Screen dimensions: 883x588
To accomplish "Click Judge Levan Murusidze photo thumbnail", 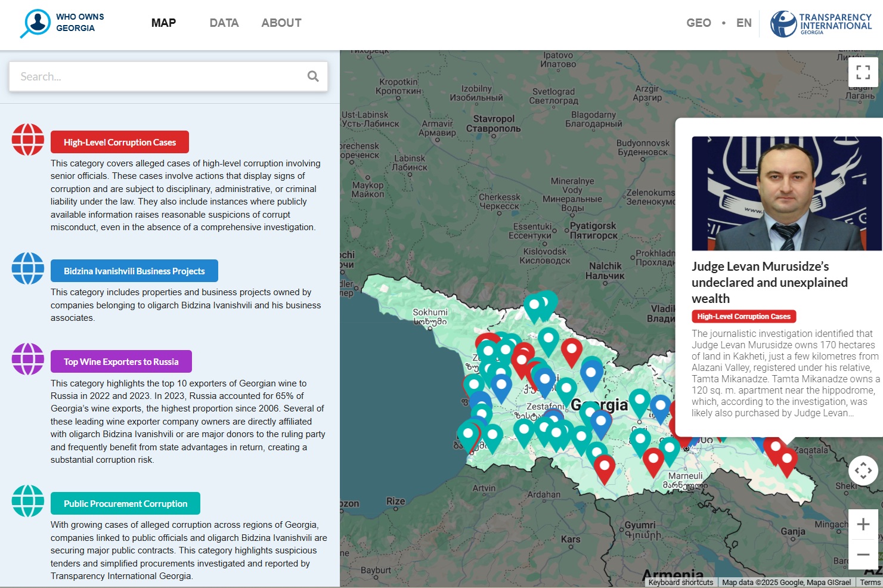I will tap(786, 193).
